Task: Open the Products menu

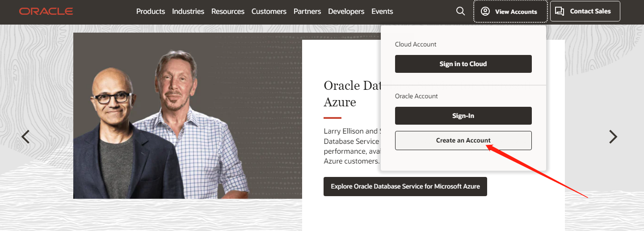Action: (151, 12)
